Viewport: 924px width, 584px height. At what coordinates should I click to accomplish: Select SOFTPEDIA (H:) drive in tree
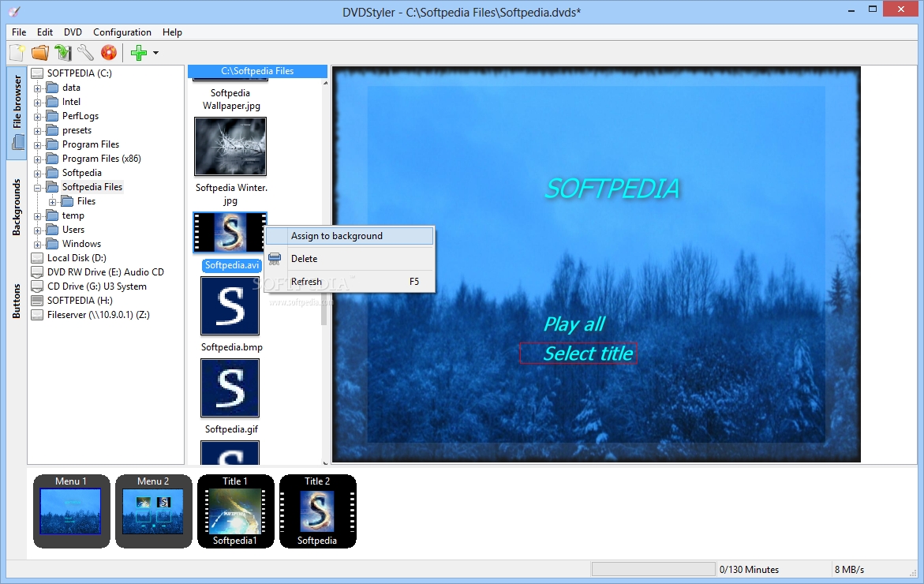[x=80, y=300]
